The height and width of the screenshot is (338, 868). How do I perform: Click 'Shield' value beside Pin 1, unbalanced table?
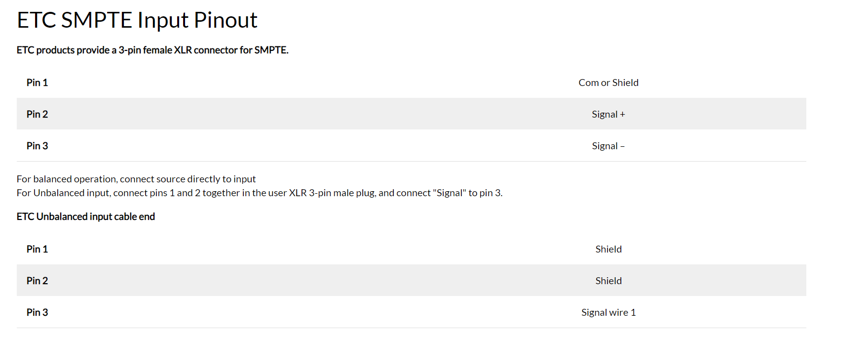coord(608,249)
